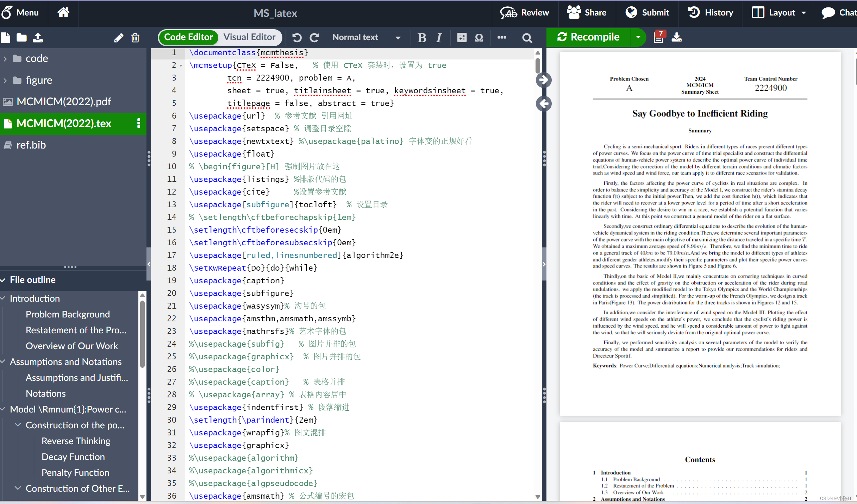Screen dimensions: 857x504
Task: Toggle bold formatting
Action: (x=421, y=38)
